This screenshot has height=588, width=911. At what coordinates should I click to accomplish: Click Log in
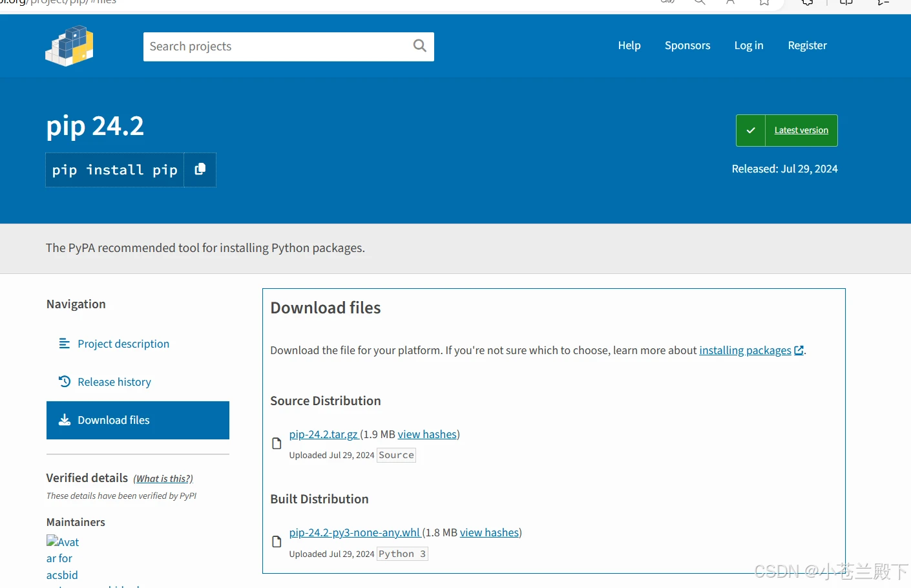(x=749, y=45)
